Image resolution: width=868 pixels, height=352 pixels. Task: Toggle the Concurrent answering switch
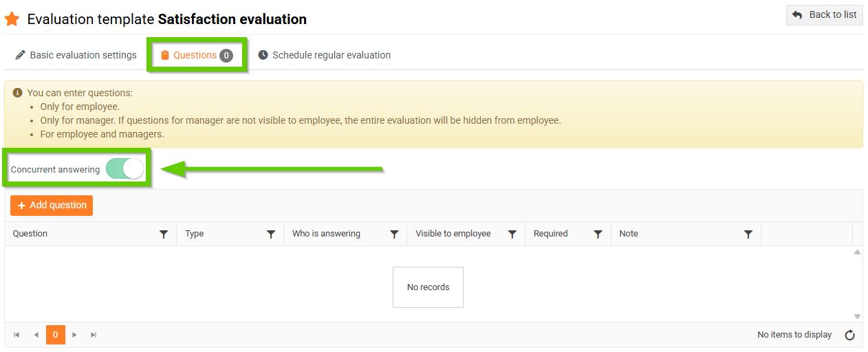coord(125,169)
